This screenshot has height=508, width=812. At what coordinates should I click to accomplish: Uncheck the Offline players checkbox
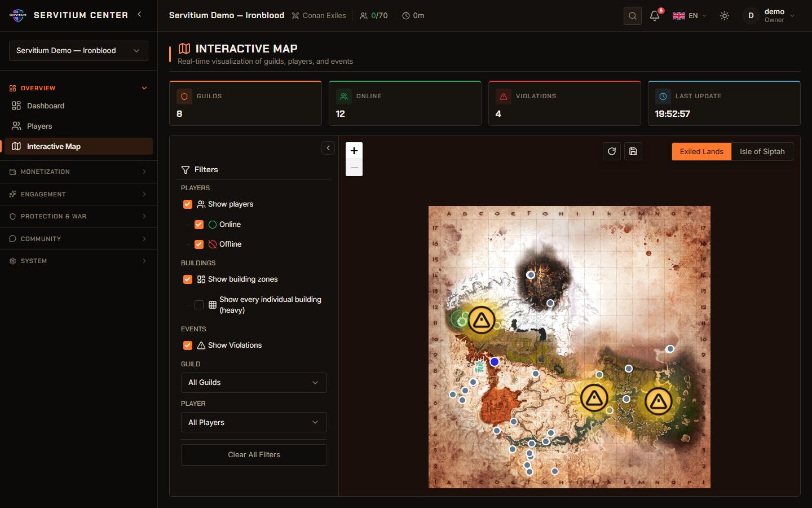(x=199, y=244)
